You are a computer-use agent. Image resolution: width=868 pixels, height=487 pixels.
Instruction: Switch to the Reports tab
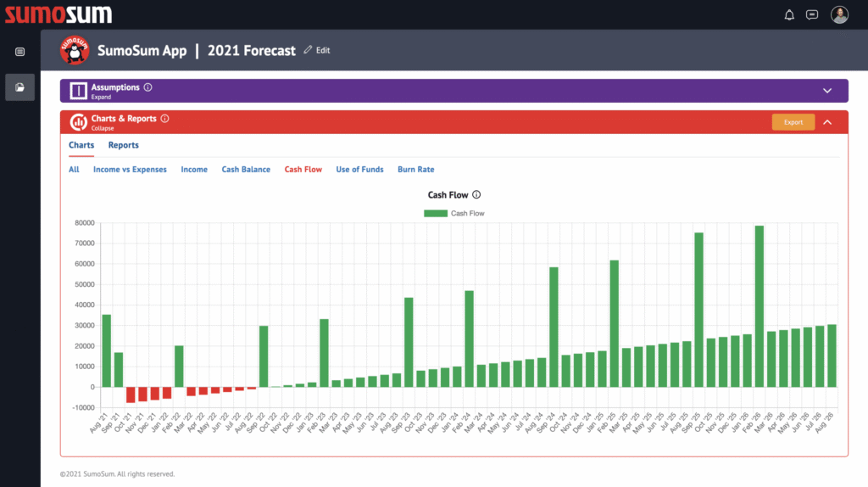(124, 145)
